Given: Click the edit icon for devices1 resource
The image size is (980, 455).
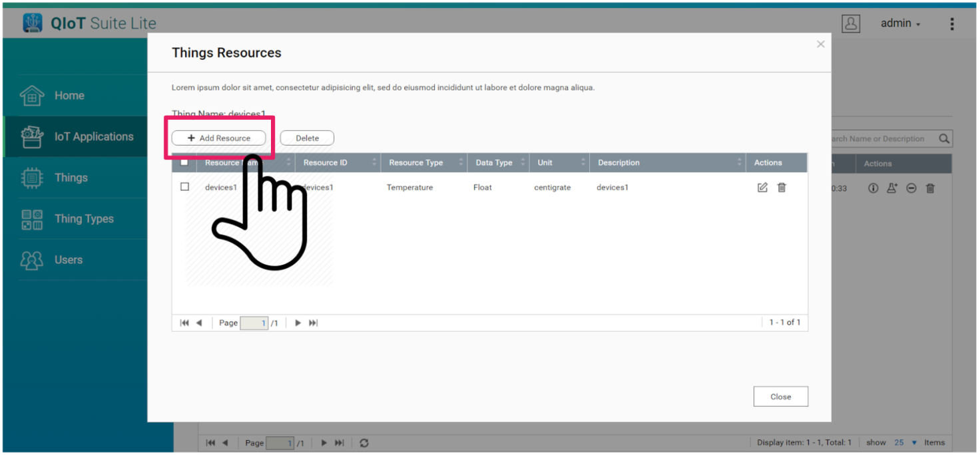Looking at the screenshot, I should click(x=762, y=188).
